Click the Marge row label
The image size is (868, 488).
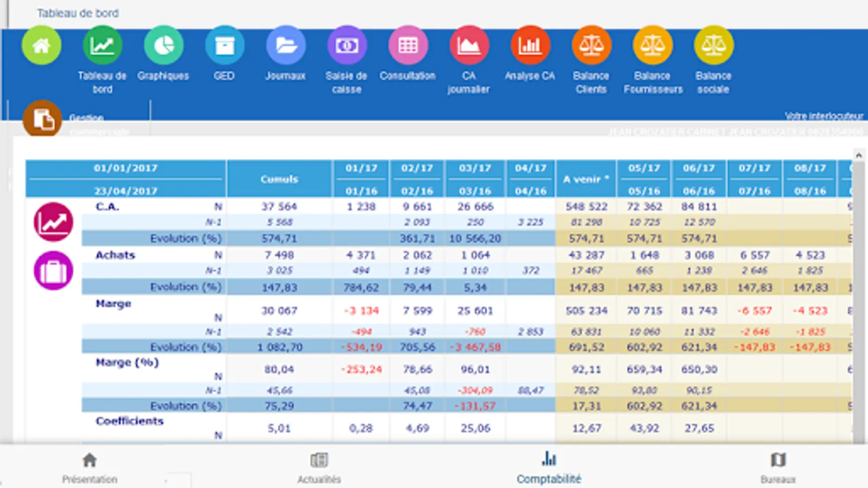[x=113, y=304]
